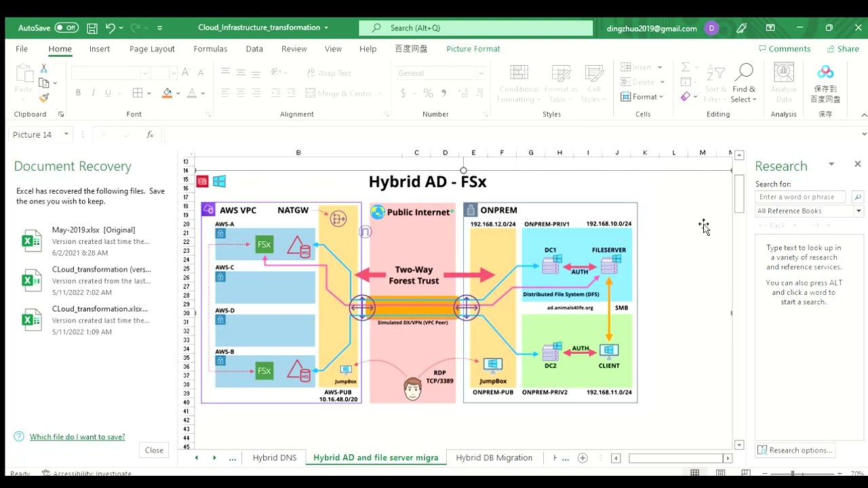Screen dimensions: 868x488
Task: Toggle Italic formatting
Action: click(93, 93)
